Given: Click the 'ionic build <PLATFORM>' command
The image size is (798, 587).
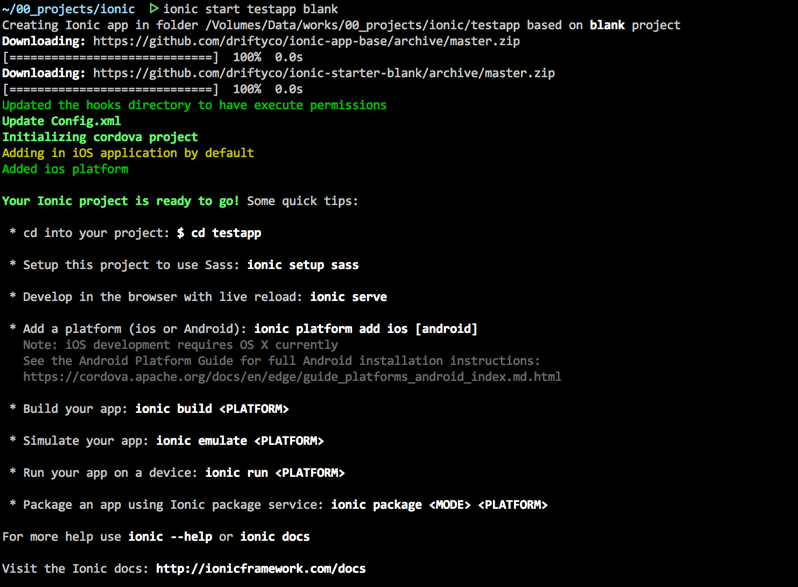Looking at the screenshot, I should click(212, 409).
